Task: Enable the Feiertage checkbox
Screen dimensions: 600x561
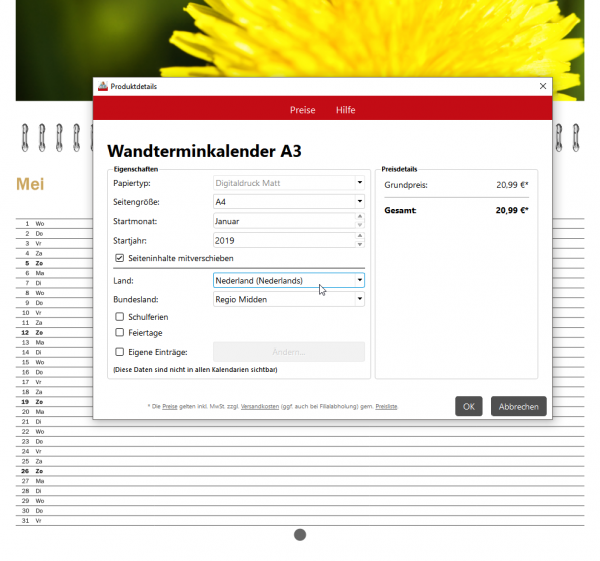Action: (x=120, y=333)
